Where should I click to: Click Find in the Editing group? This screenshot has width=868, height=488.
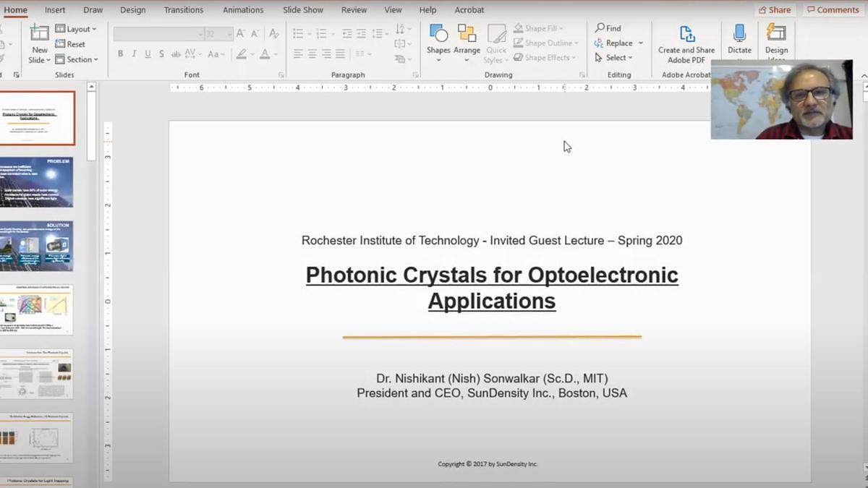pyautogui.click(x=608, y=28)
